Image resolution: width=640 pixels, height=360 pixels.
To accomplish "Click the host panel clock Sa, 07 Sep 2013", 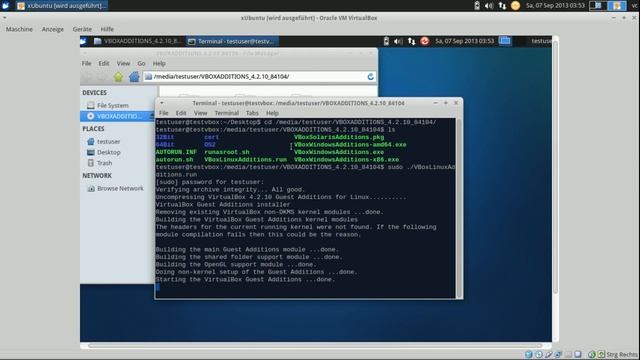I will [555, 6].
